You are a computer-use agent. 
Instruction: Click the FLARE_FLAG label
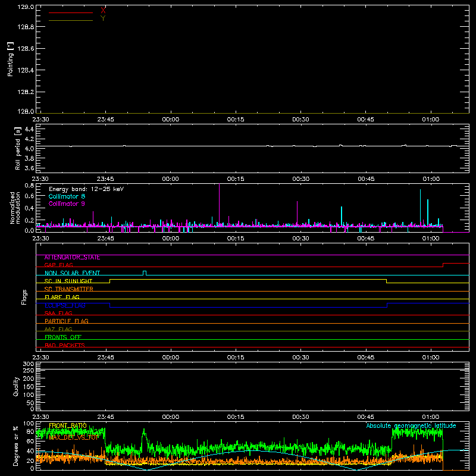(62, 297)
